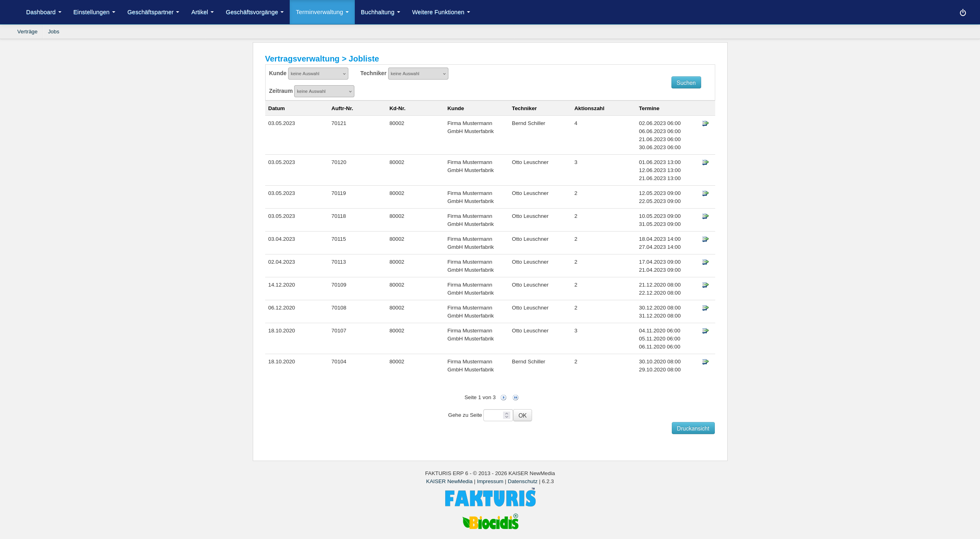Go to next page arrow icon
Viewport: 980px width, 539px height.
coord(503,398)
